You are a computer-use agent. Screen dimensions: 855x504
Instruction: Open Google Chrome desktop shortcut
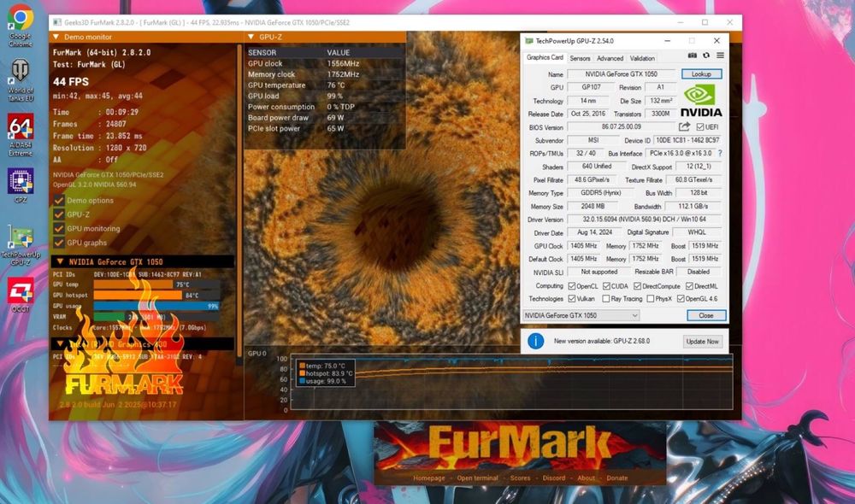point(21,26)
